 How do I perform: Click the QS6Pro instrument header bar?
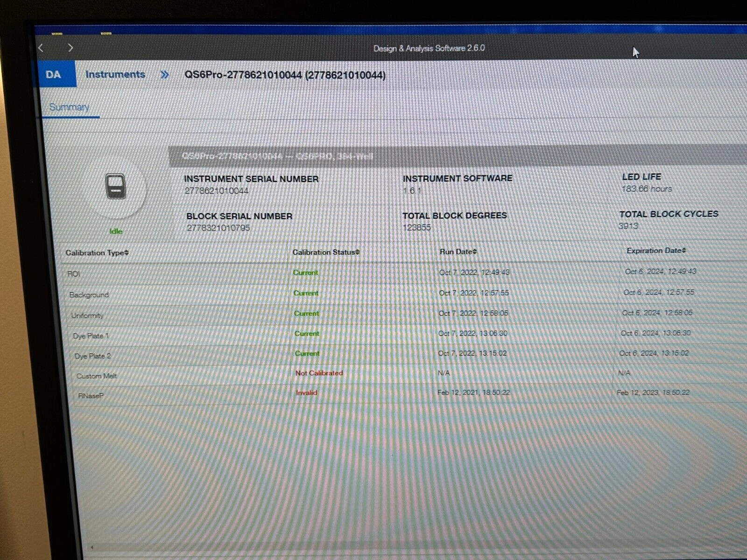[x=458, y=156]
